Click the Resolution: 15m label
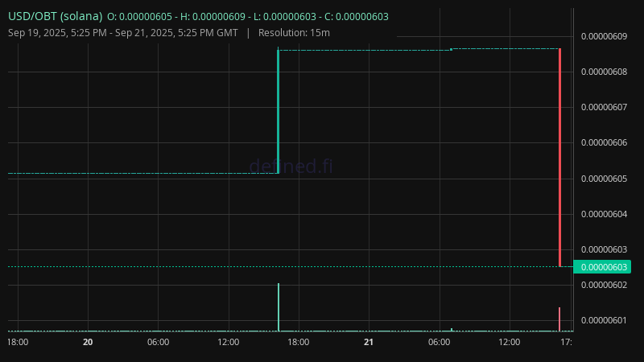The image size is (644, 362). pyautogui.click(x=294, y=33)
